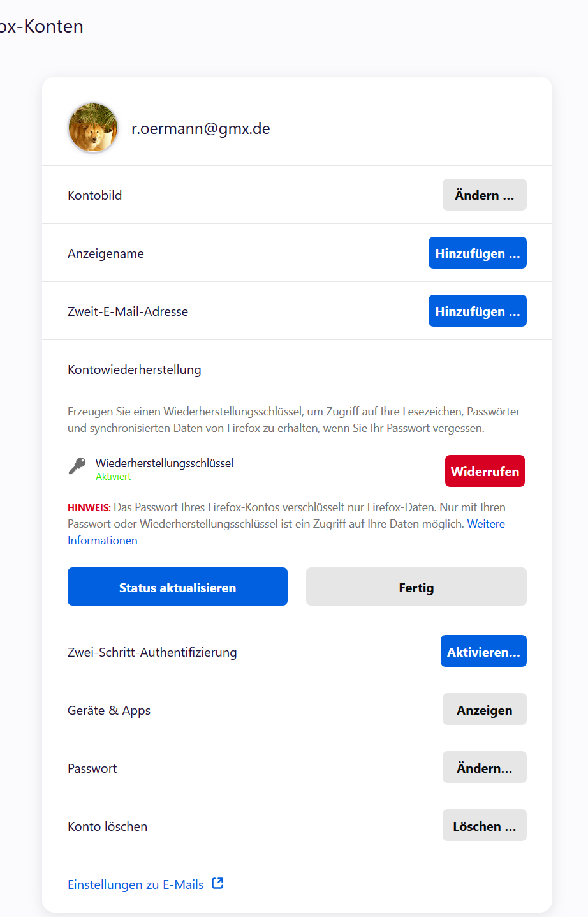The width and height of the screenshot is (588, 917).
Task: Click Löschen to delete the account
Action: tap(485, 825)
